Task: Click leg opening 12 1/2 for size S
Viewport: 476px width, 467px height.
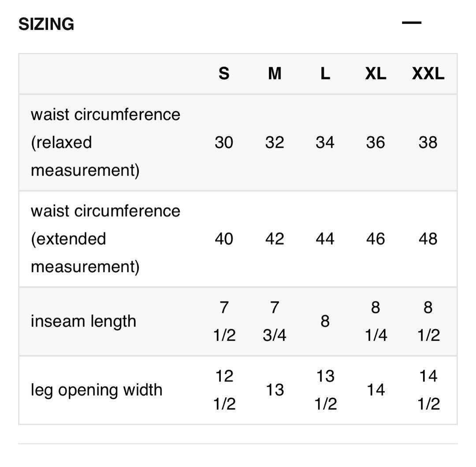Action: pyautogui.click(x=224, y=390)
